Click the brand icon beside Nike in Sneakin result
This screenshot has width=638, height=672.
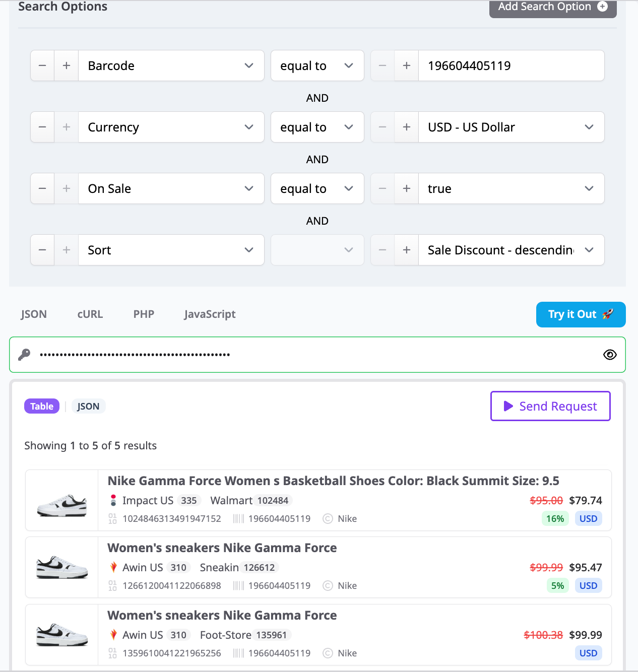tap(328, 585)
